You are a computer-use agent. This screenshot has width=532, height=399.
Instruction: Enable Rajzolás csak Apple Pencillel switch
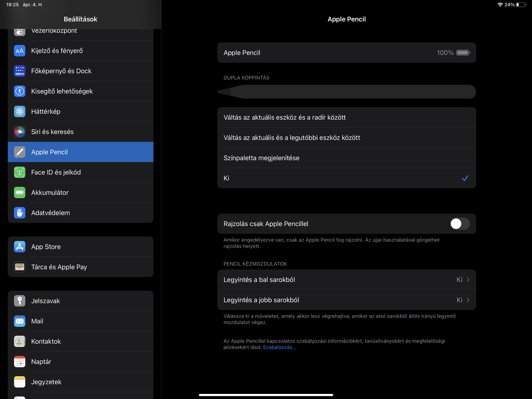[x=459, y=224]
